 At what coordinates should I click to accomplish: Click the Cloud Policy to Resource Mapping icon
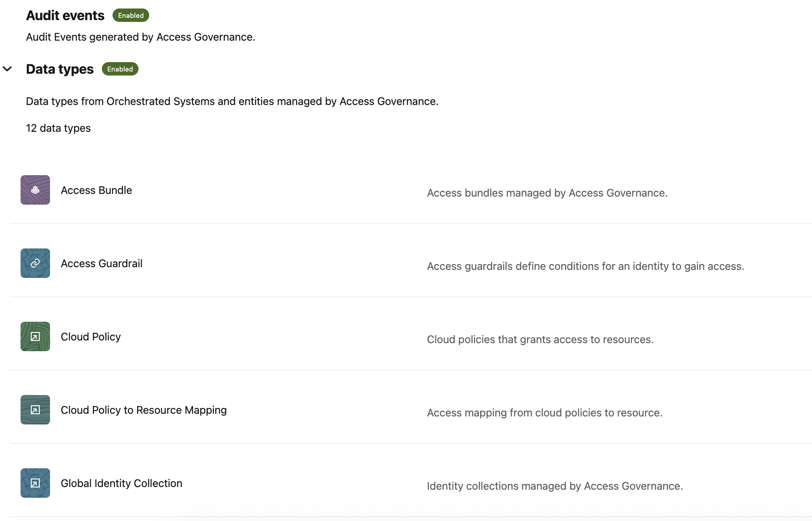click(x=35, y=410)
